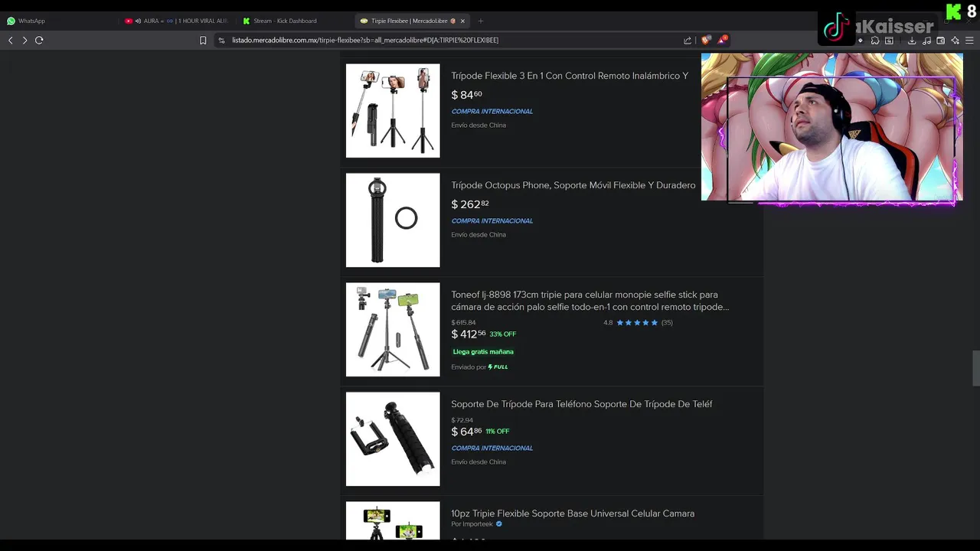Go forward with the browser arrow
Viewport: 980px width, 551px height.
point(24,41)
